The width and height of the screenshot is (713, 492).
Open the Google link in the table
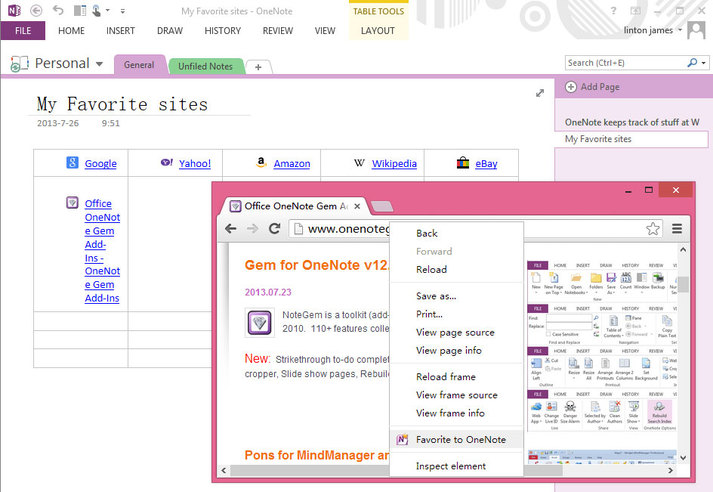(100, 163)
